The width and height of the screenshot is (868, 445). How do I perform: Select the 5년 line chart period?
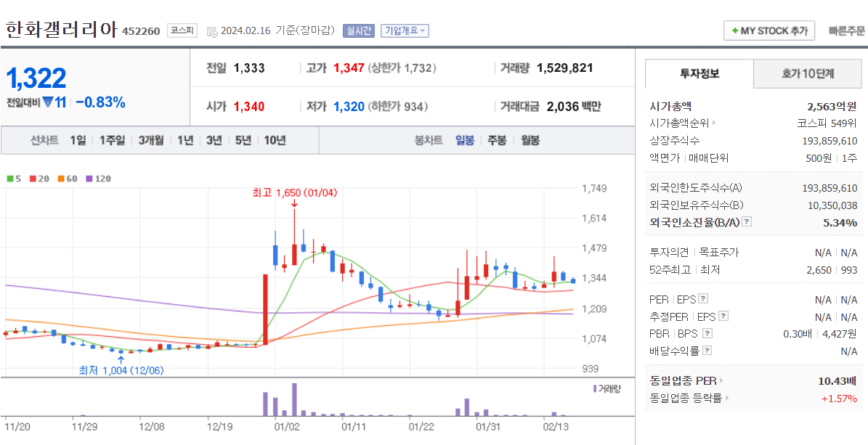tap(243, 140)
